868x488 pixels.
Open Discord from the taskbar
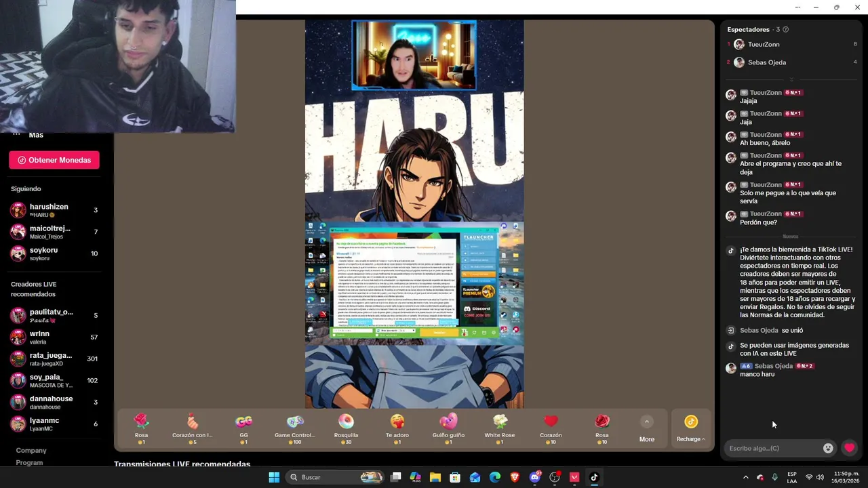tap(535, 477)
